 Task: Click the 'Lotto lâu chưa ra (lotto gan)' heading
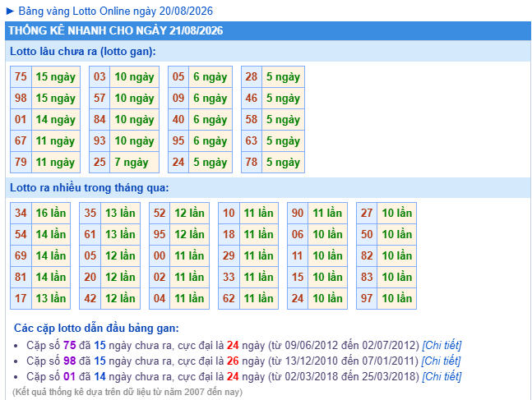(x=83, y=52)
